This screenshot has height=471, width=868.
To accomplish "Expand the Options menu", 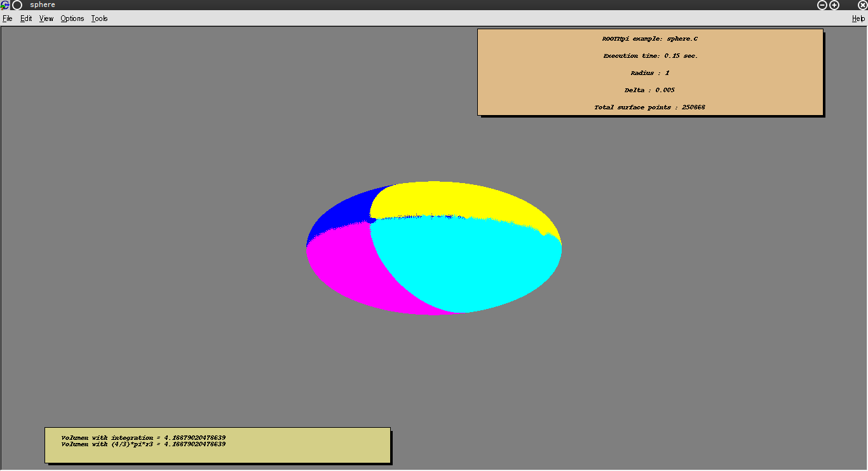I will click(72, 18).
